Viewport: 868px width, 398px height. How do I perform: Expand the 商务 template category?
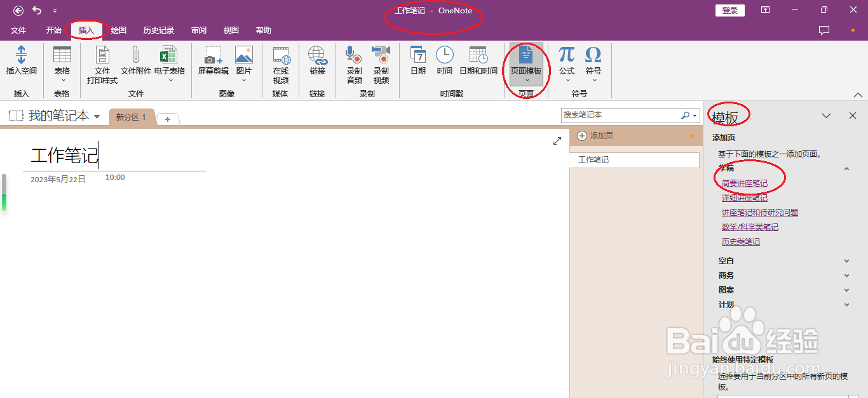[846, 275]
